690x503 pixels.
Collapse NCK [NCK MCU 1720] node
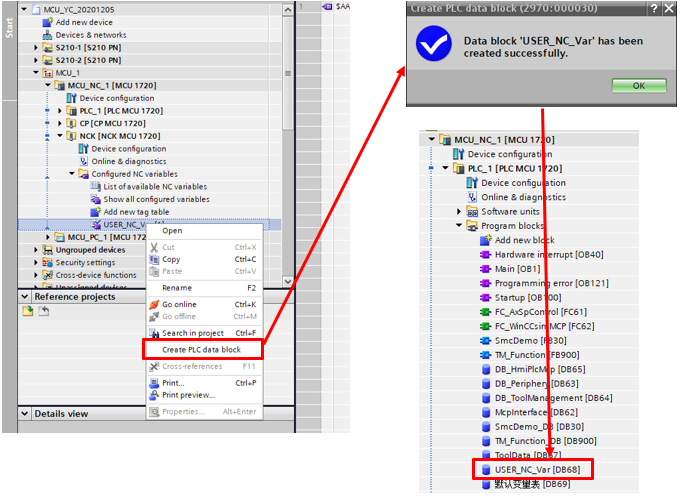[60, 136]
